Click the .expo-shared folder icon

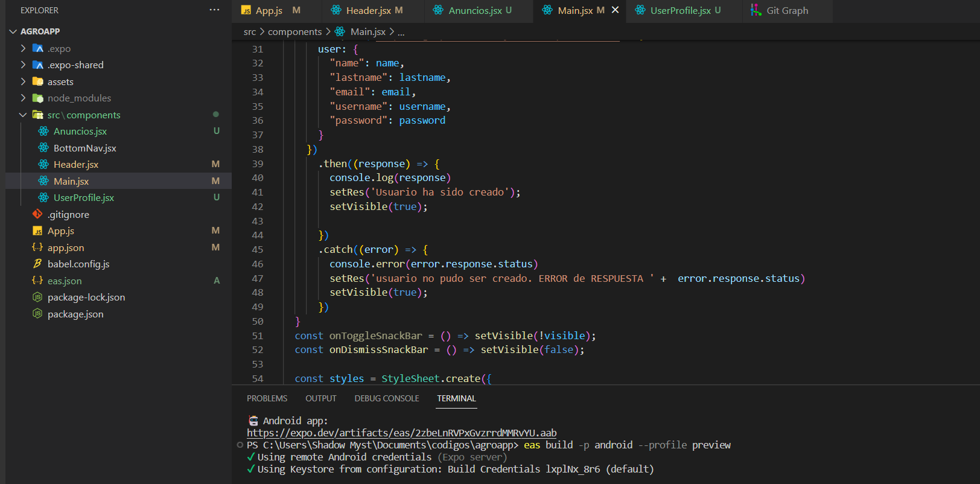38,65
